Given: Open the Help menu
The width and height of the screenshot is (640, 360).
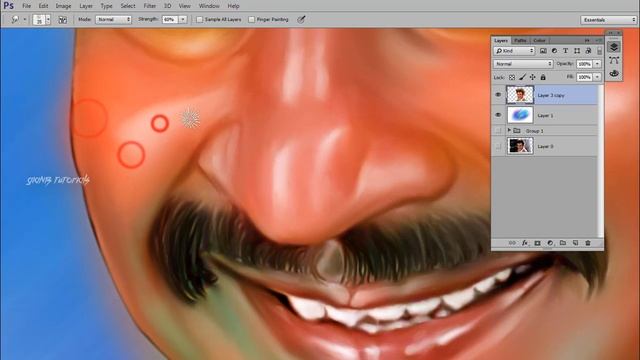Looking at the screenshot, I should tap(233, 6).
